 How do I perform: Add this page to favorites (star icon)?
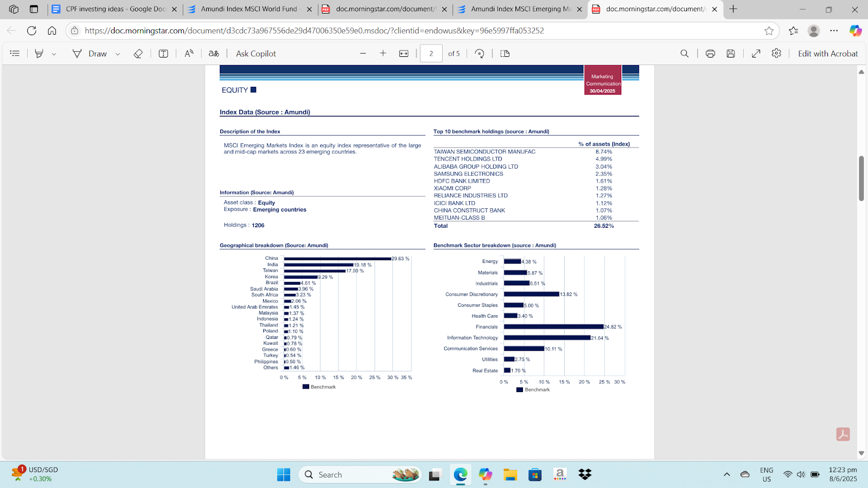769,31
